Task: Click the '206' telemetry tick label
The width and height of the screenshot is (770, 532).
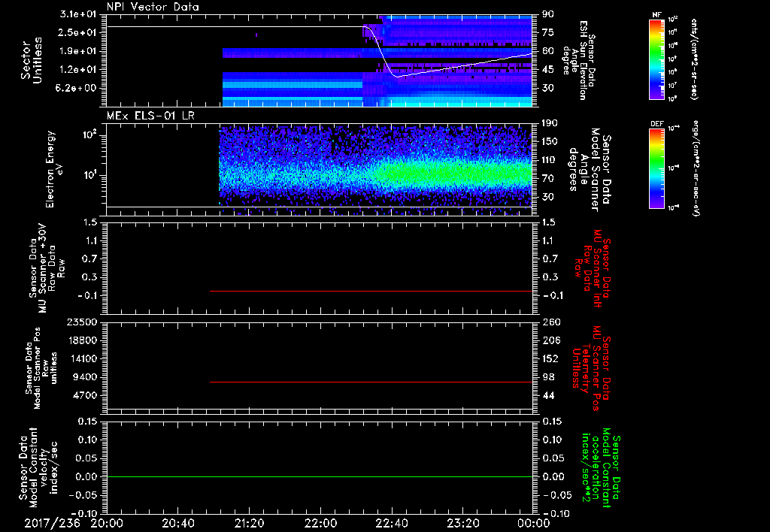Action: tap(550, 340)
